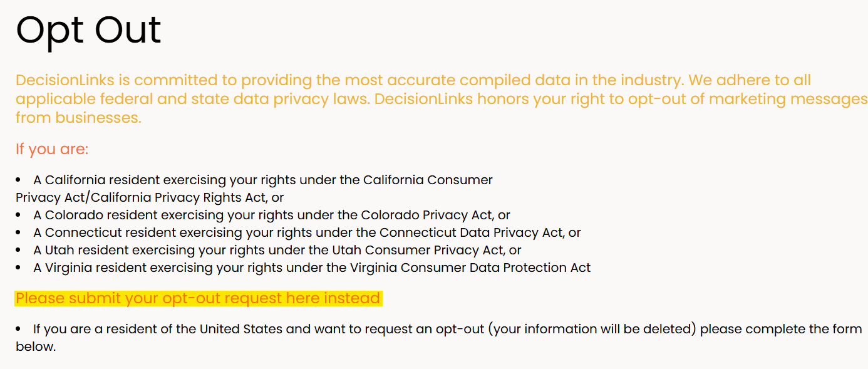Select the California resident bullet item
868x369 pixels.
(263, 180)
